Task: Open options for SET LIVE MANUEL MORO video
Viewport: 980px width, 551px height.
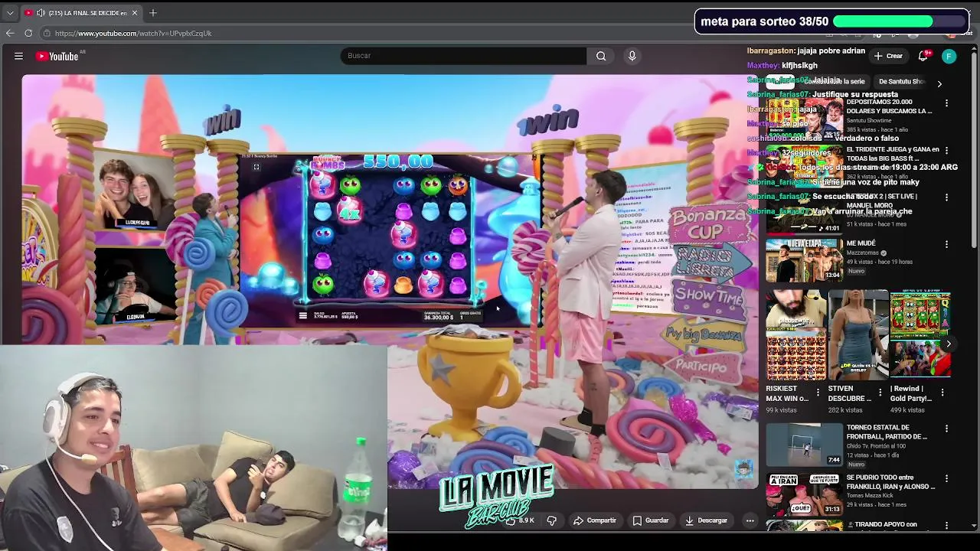Action: [x=946, y=197]
